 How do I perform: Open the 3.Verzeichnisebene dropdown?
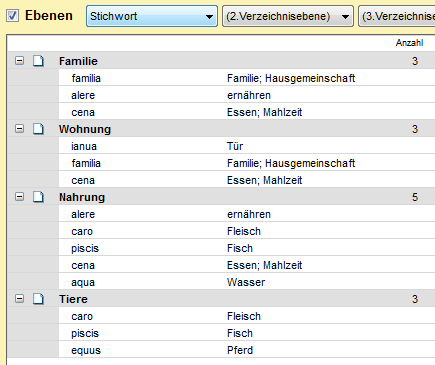pos(397,16)
